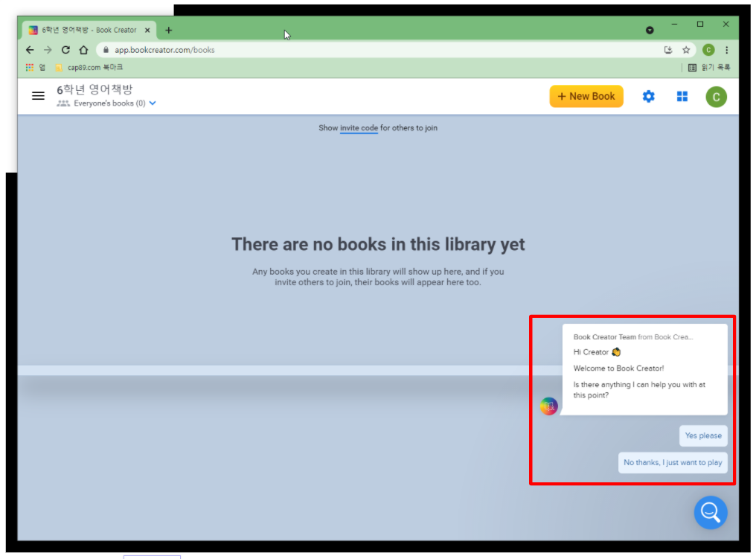756x559 pixels.
Task: Open the reading list button
Action: click(708, 68)
